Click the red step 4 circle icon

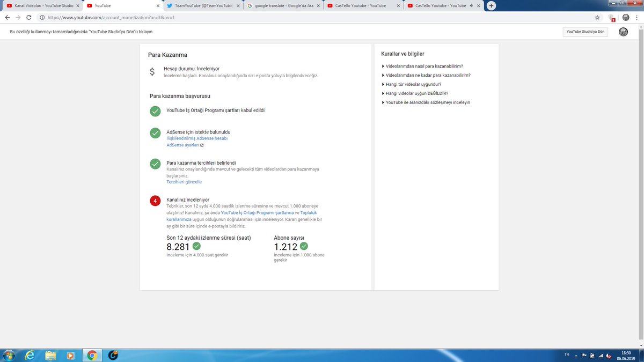click(155, 201)
